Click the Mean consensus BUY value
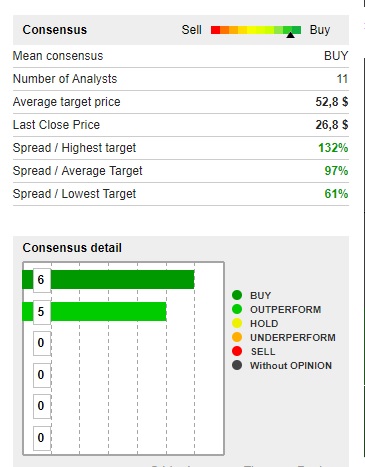The width and height of the screenshot is (365, 467). (x=336, y=56)
